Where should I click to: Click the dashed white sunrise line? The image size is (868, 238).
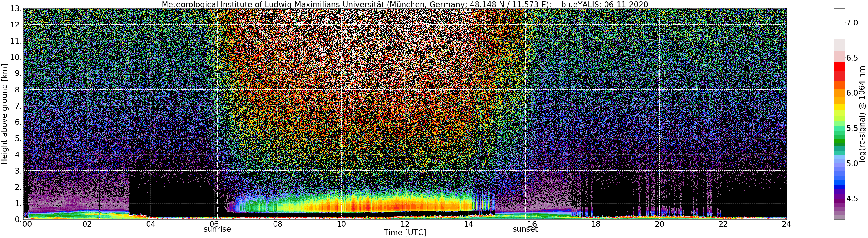[217, 114]
